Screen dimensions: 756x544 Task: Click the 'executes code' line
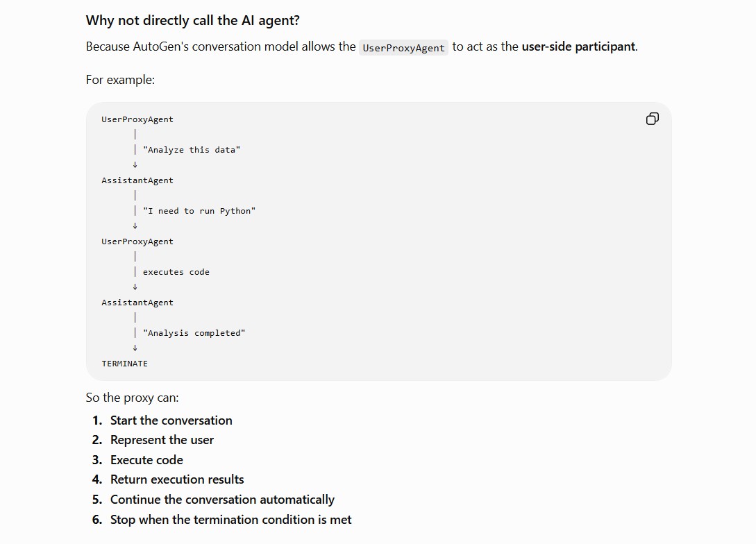tap(176, 272)
